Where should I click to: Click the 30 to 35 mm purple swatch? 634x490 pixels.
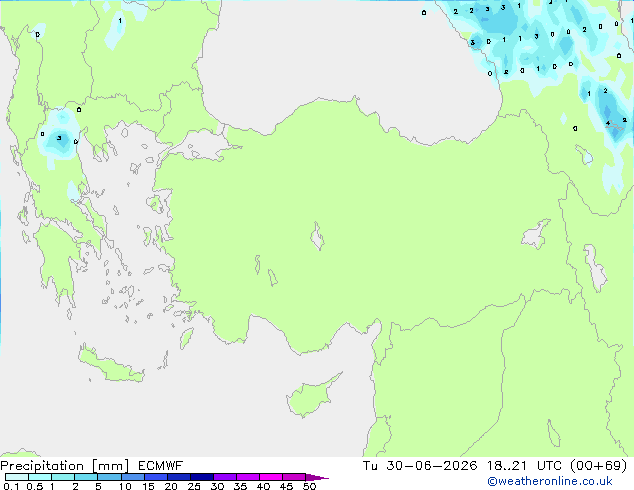pos(225,477)
